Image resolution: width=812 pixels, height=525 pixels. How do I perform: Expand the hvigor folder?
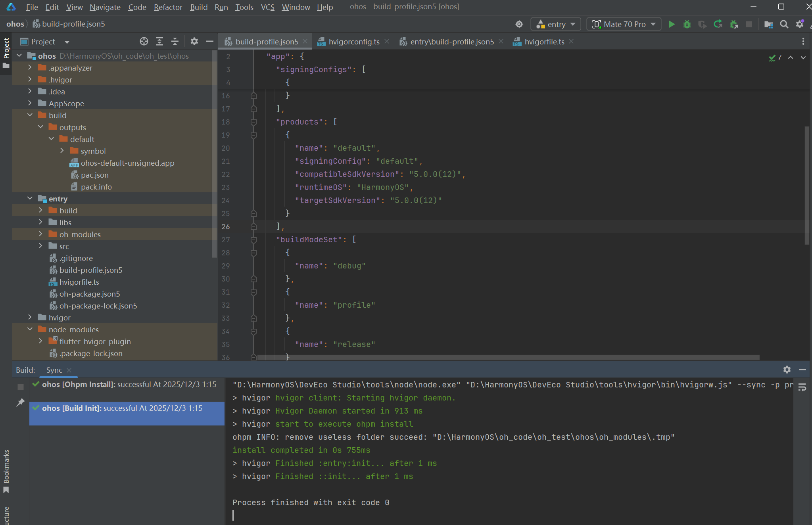point(30,317)
